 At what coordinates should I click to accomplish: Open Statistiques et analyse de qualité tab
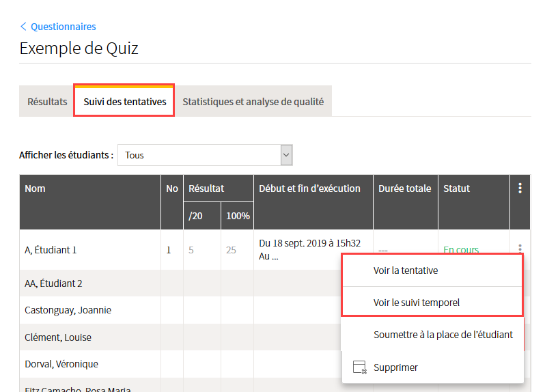(253, 102)
